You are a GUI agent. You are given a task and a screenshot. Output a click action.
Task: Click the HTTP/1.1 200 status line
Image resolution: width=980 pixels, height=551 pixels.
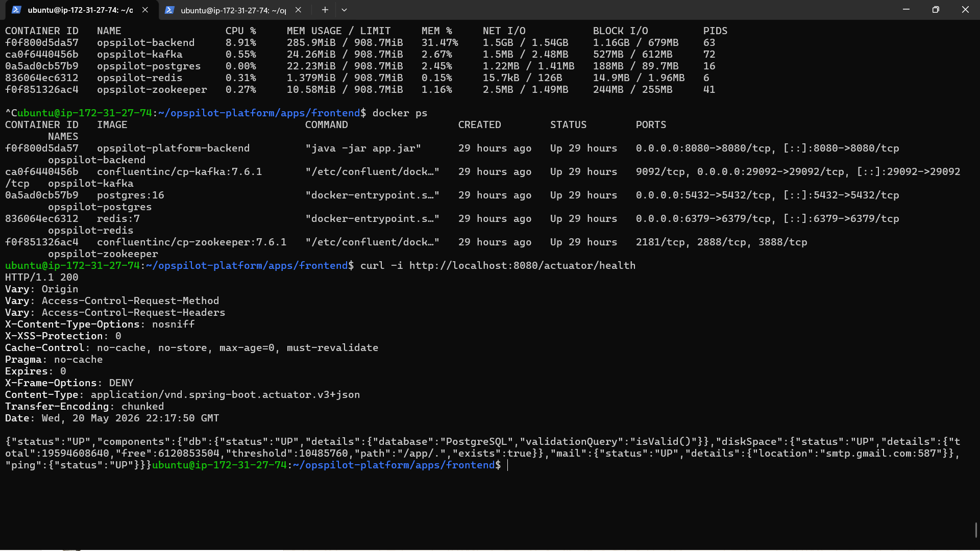pos(42,278)
